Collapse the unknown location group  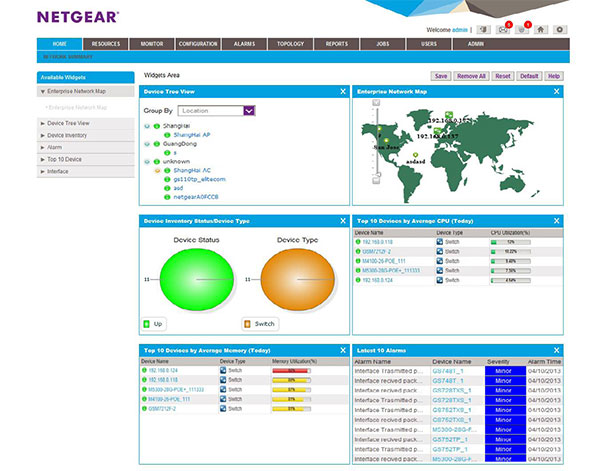point(147,161)
